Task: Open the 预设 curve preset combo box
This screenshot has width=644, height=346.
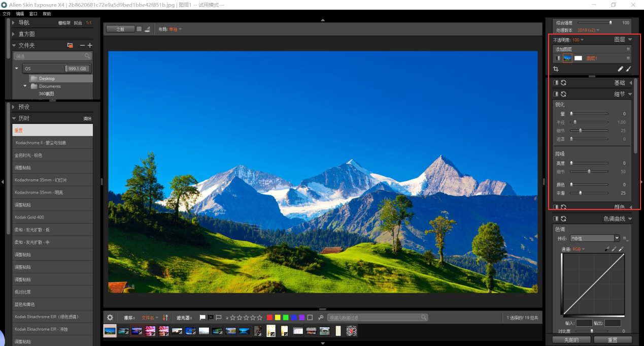Action: click(595, 238)
